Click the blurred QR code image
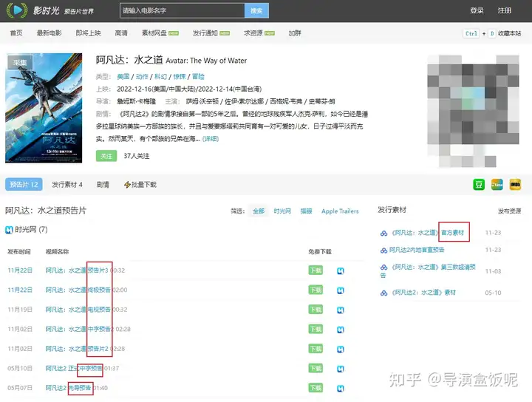 pos(473,111)
